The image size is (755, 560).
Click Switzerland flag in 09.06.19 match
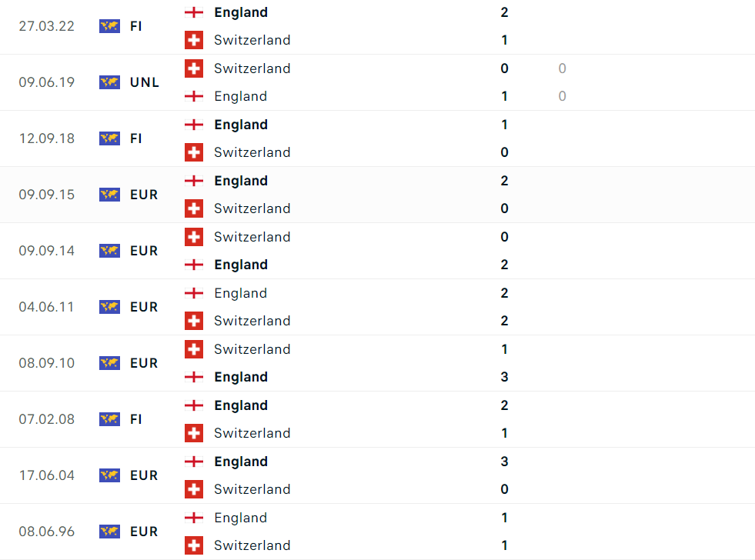pos(194,68)
